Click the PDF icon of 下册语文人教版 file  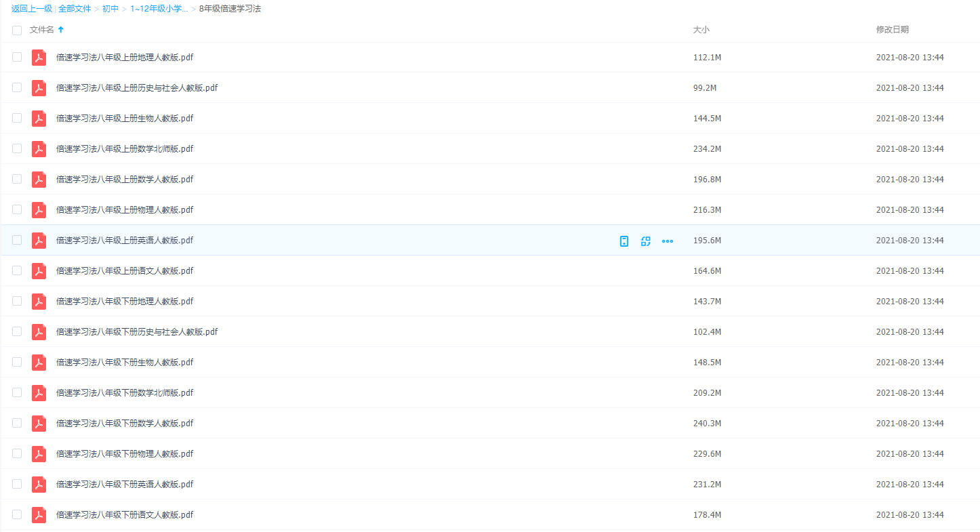[39, 515]
